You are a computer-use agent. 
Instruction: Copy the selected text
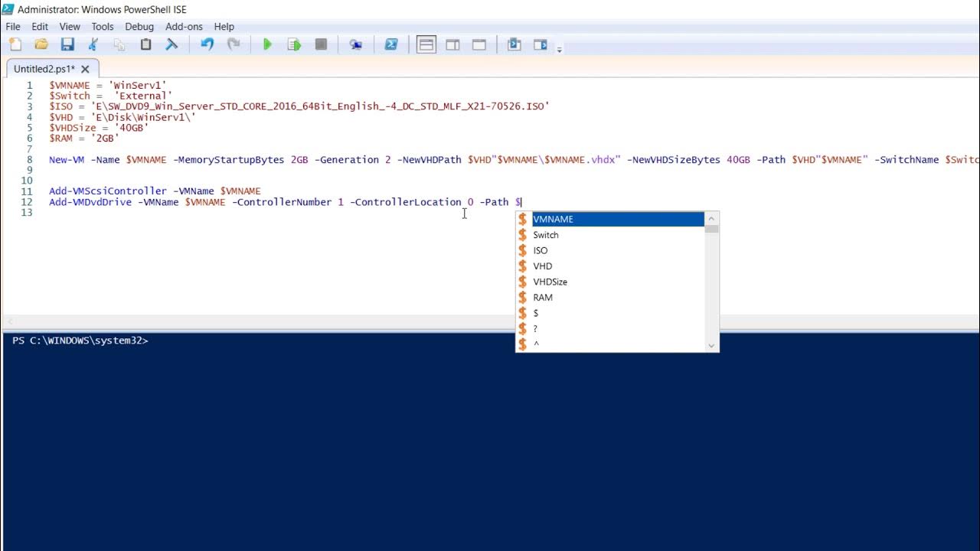tap(119, 44)
